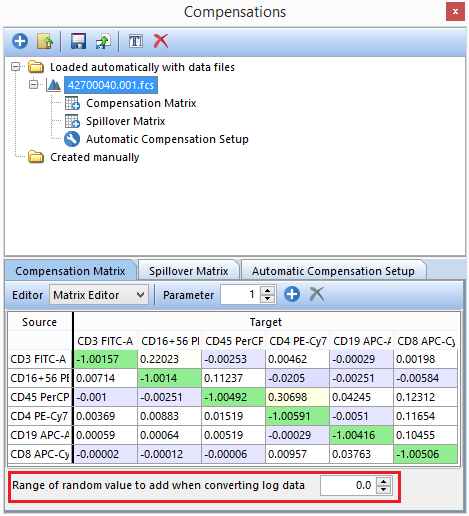
Task: Click cell 0.00714 in the matrix
Action: (105, 378)
